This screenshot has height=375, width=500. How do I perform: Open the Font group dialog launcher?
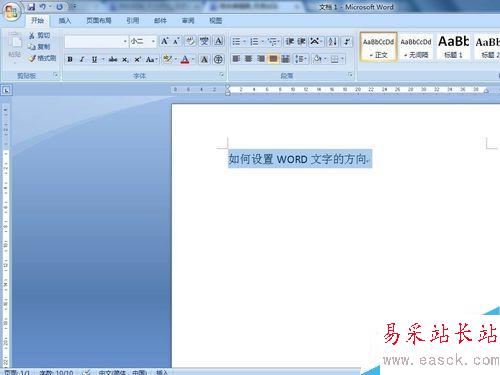click(221, 75)
